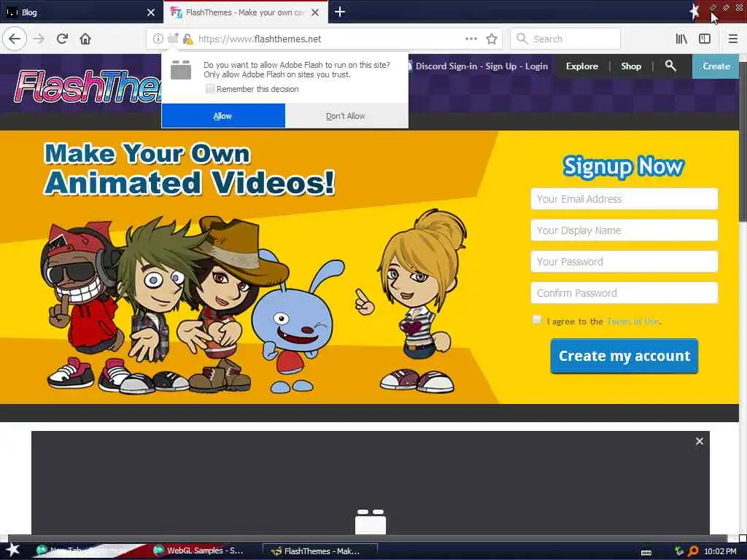Close the FlashThemes tab
747x560 pixels.
[x=315, y=12]
